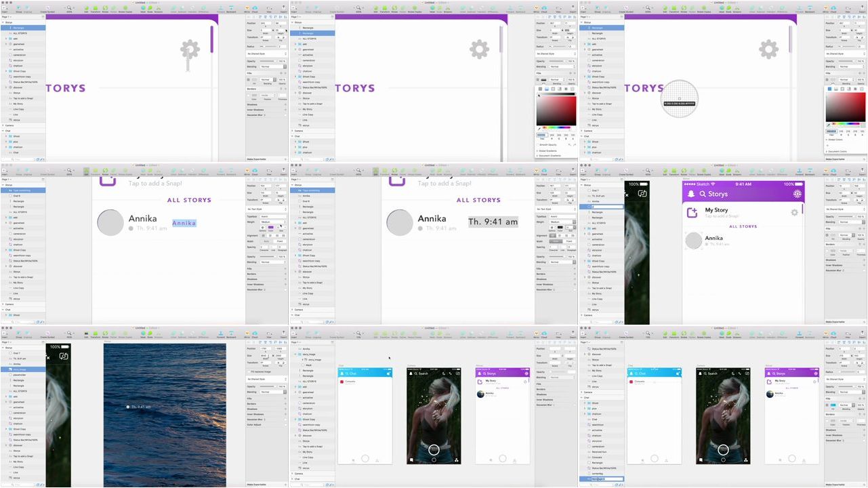
Task: Expand Global Gradients section in color popover
Action: pos(537,150)
